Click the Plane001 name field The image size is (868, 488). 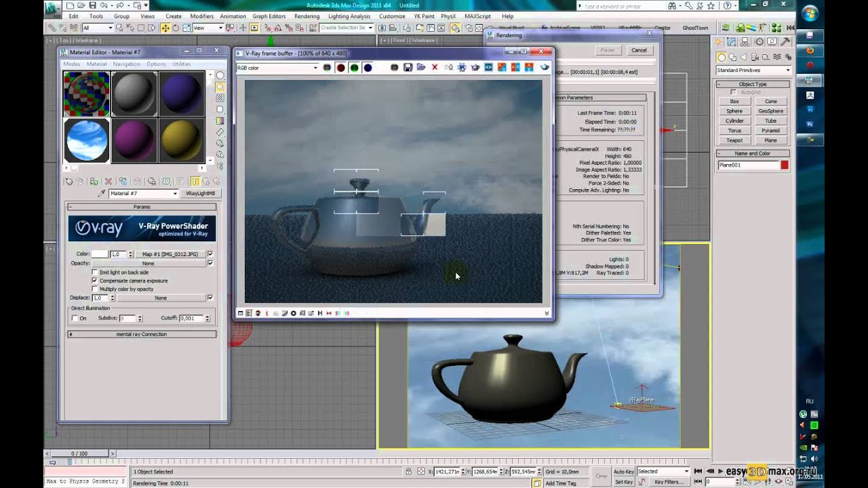748,165
